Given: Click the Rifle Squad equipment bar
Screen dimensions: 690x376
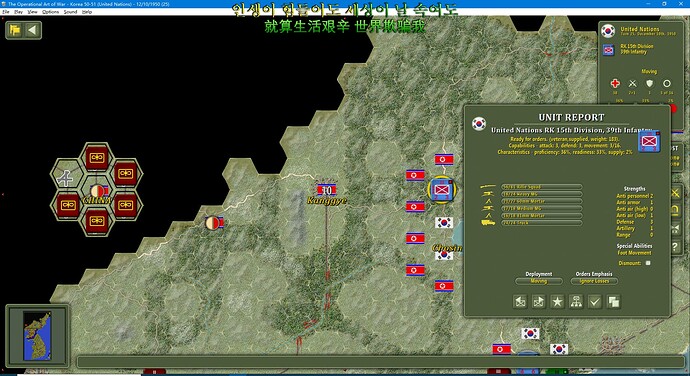Looking at the screenshot, I should 542,187.
